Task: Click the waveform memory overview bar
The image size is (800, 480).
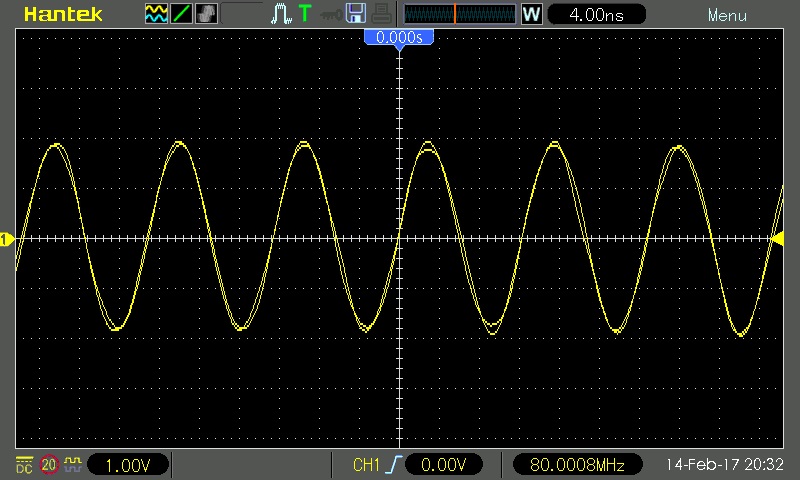Action: click(460, 14)
